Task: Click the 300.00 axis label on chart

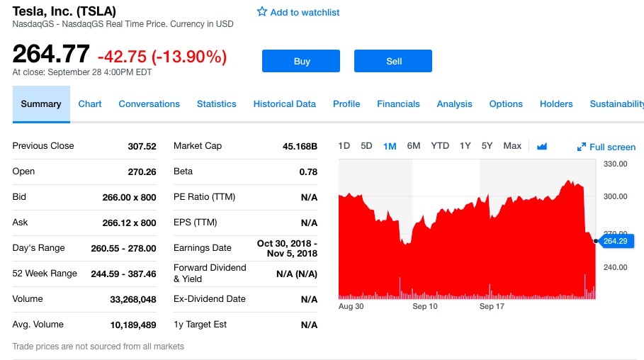Action: click(615, 196)
